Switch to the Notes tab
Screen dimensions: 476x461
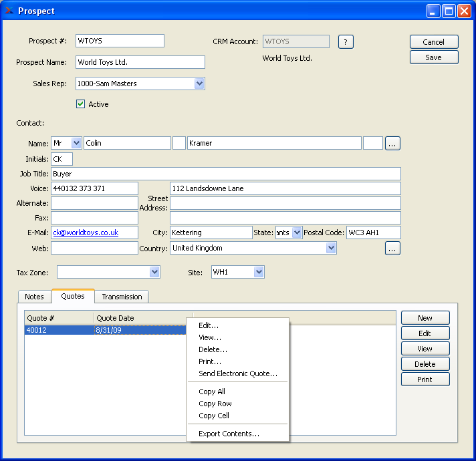(x=34, y=297)
